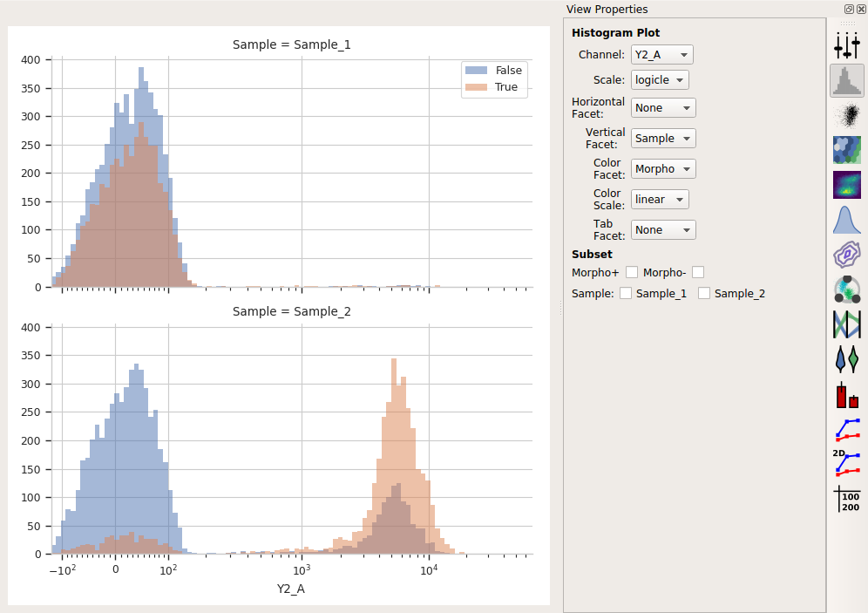Expand the Color Facet Morpho dropdown
This screenshot has width=868, height=613.
click(663, 169)
